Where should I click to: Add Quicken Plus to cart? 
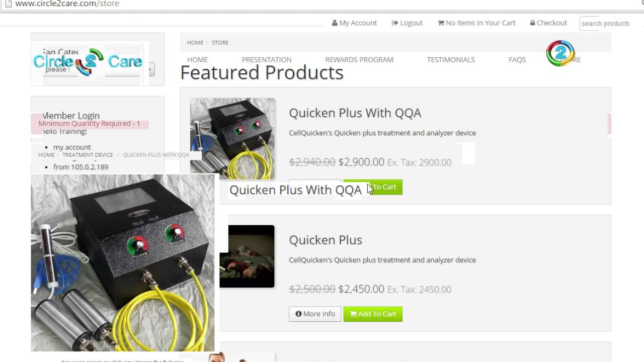373,314
